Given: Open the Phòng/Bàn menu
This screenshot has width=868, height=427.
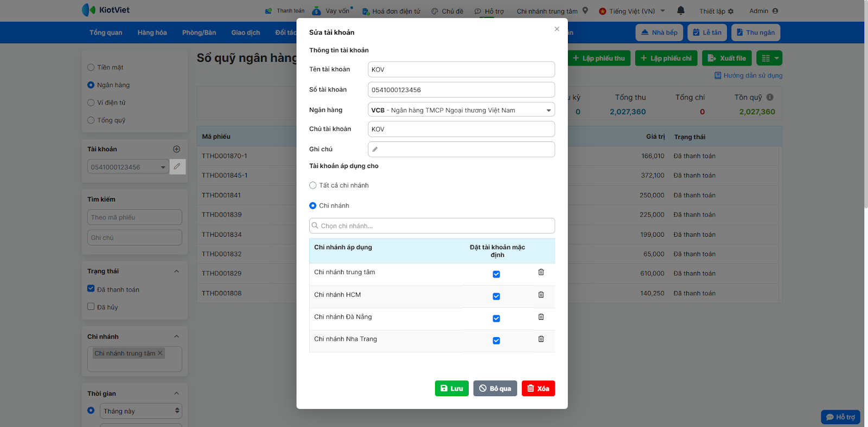Looking at the screenshot, I should [x=199, y=33].
